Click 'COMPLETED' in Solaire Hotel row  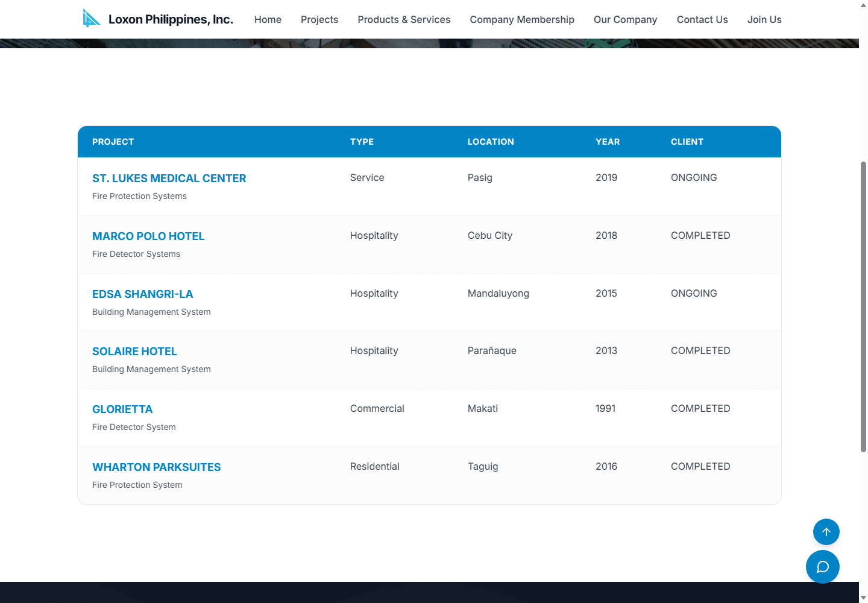[700, 350]
